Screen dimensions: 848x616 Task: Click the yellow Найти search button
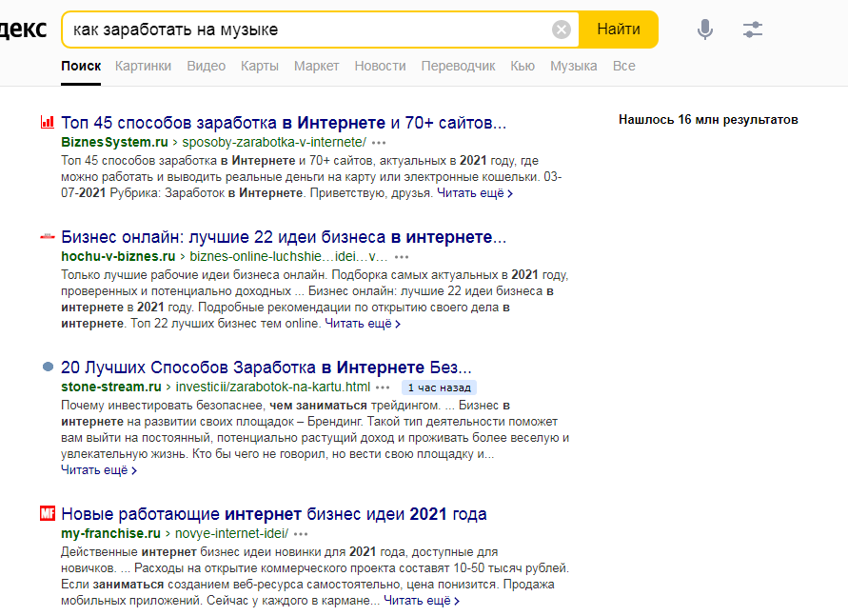point(619,30)
